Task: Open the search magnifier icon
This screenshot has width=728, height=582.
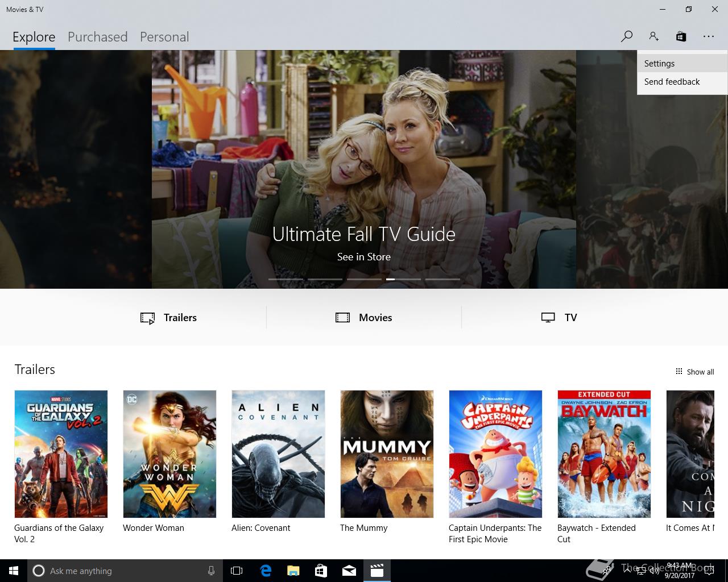Action: tap(627, 36)
